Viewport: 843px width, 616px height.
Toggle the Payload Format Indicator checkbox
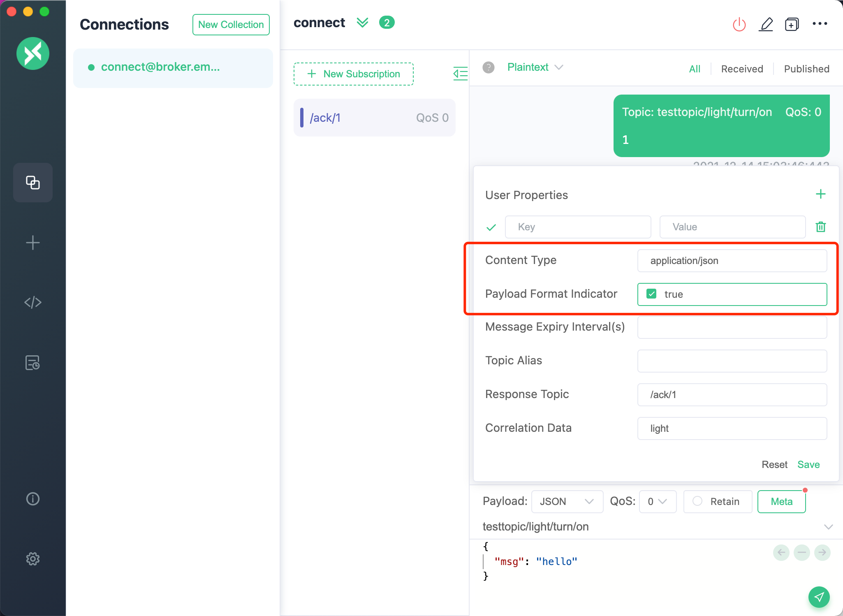pyautogui.click(x=651, y=294)
